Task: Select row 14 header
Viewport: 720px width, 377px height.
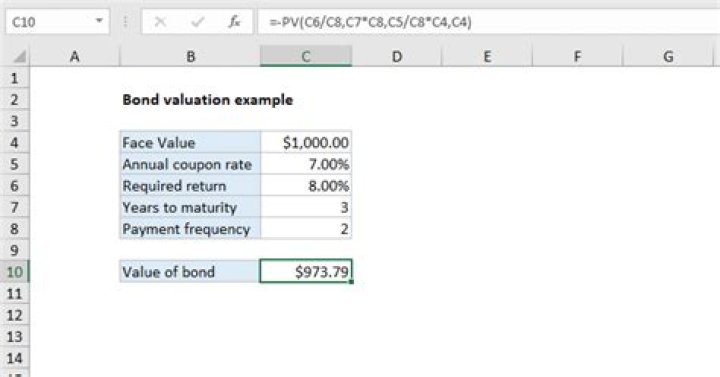Action: click(15, 358)
